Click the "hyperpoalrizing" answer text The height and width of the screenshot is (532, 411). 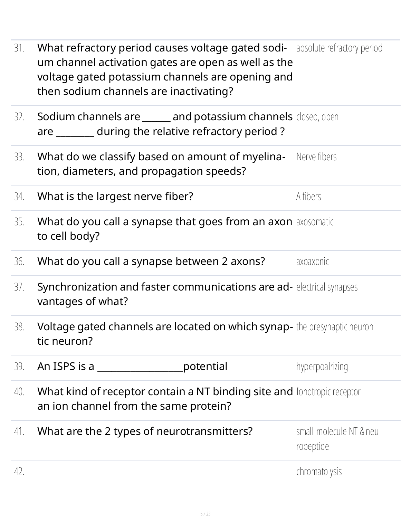click(322, 367)
